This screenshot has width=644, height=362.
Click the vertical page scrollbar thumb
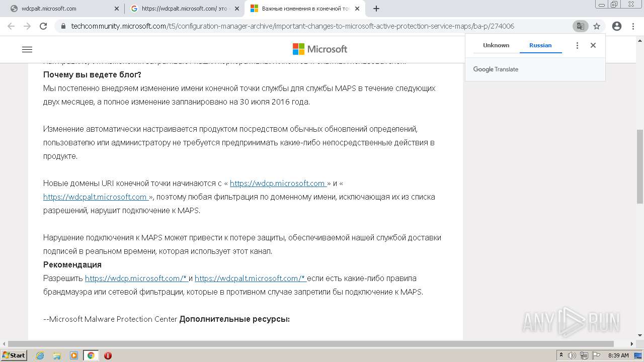coord(639,166)
